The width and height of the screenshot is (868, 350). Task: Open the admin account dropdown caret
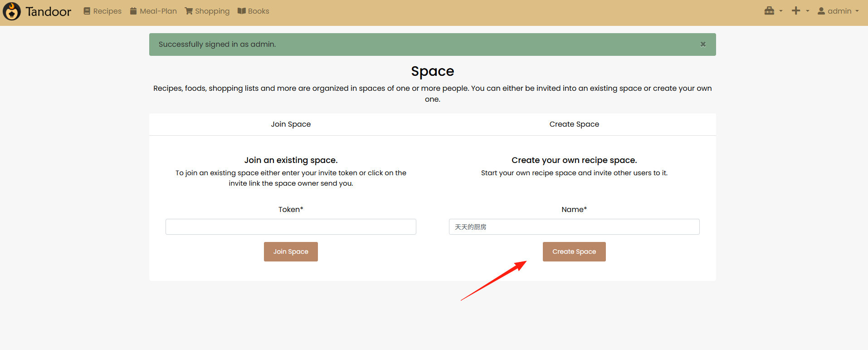point(857,11)
